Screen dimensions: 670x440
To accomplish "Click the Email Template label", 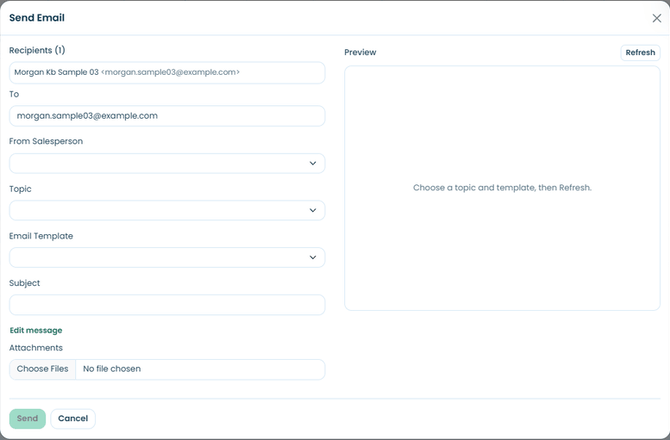I will pos(41,236).
